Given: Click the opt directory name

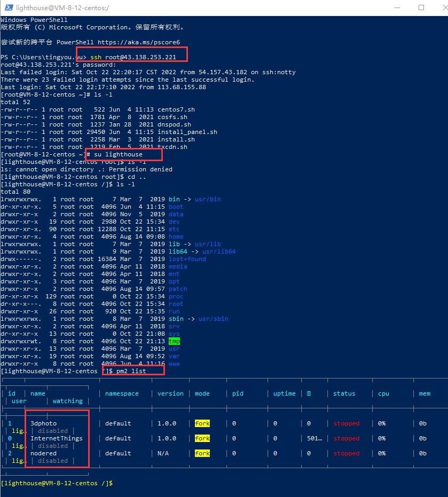Looking at the screenshot, I should pos(174,281).
